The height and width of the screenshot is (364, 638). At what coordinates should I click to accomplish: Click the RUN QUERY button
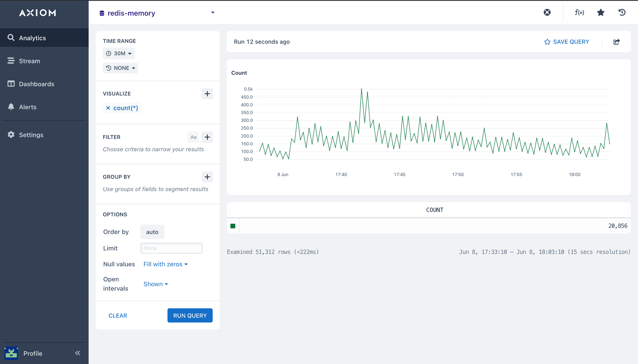(x=190, y=315)
